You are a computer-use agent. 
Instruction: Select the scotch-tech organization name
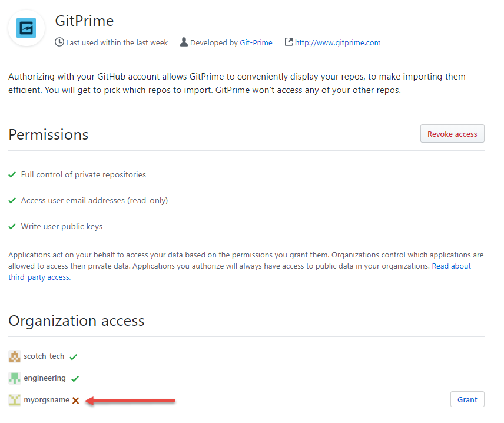44,356
